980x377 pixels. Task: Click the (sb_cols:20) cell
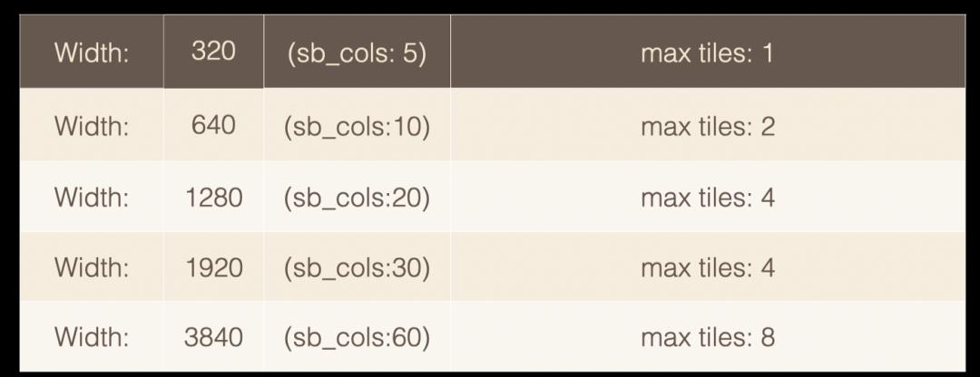coord(357,198)
